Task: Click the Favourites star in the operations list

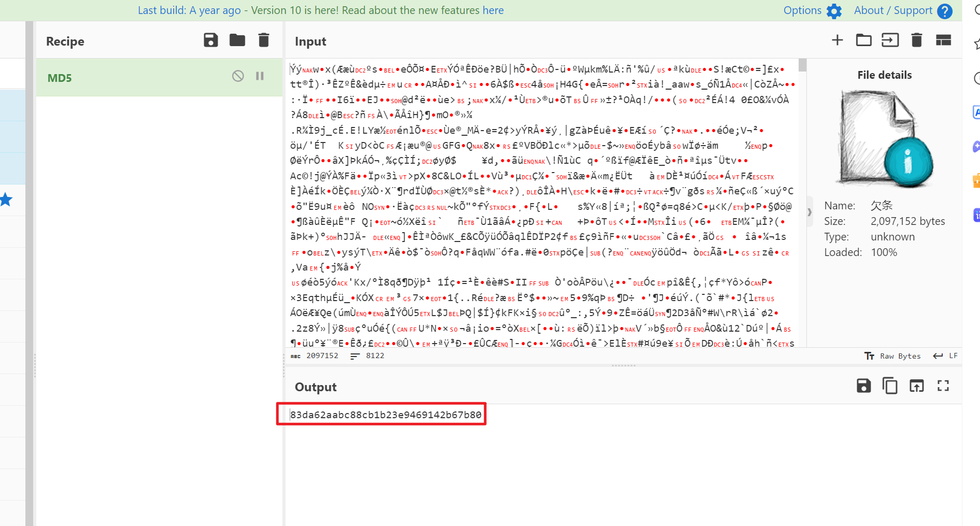Action: [6, 200]
